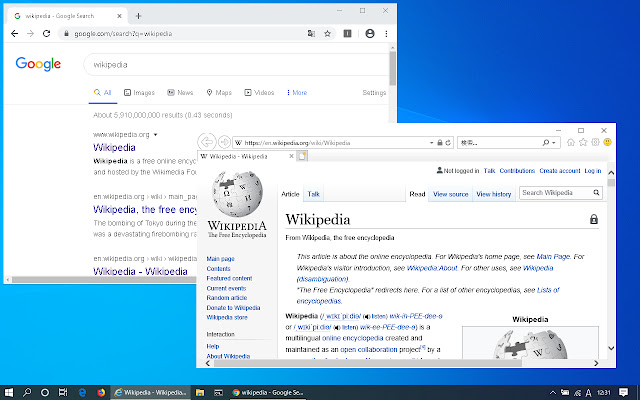Switch to the Images search tab
Screen dimensions: 640x400
click(x=139, y=93)
